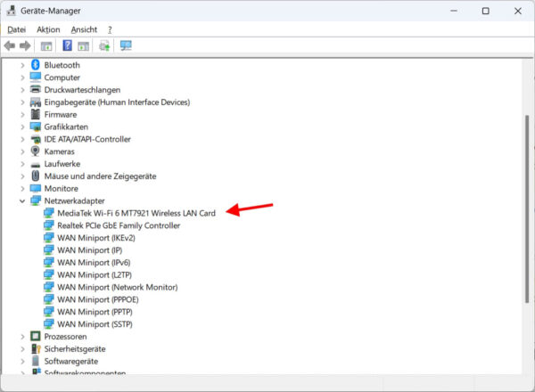Click the Grafikkarten category icon
The width and height of the screenshot is (535, 392).
coord(36,127)
